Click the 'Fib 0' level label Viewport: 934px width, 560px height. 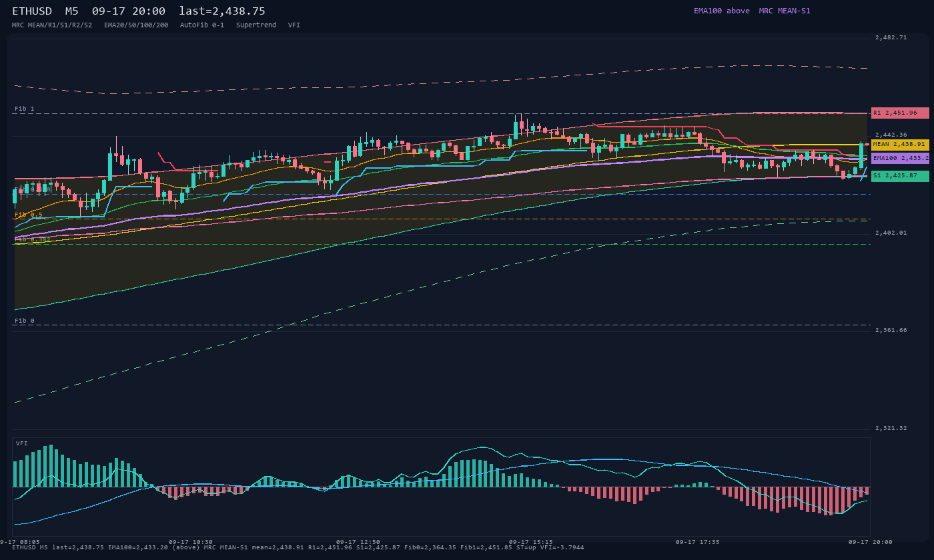click(25, 321)
